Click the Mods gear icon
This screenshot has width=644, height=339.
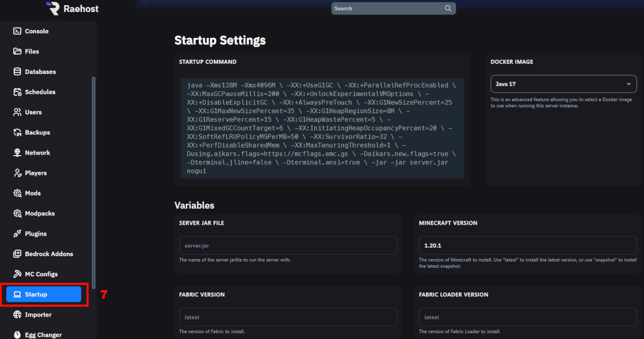(x=17, y=193)
